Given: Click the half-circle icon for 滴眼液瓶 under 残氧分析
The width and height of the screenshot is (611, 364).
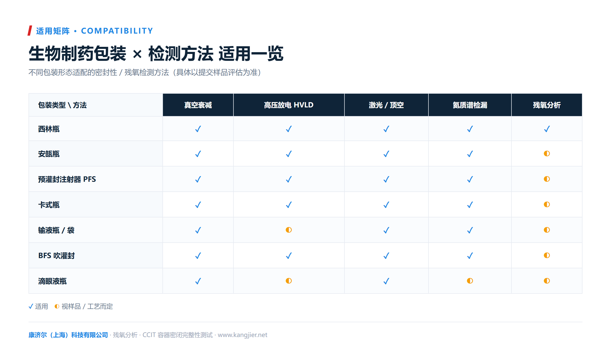Looking at the screenshot, I should point(547,281).
